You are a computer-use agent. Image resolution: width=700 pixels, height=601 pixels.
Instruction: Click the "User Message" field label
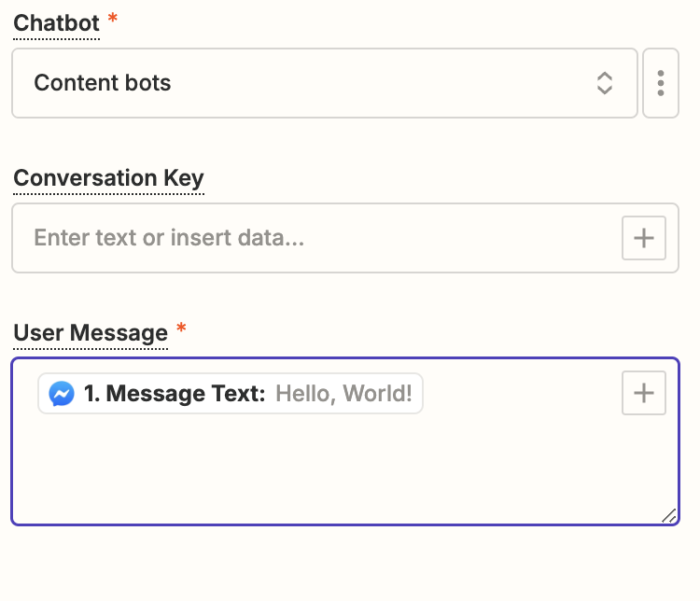click(x=91, y=332)
